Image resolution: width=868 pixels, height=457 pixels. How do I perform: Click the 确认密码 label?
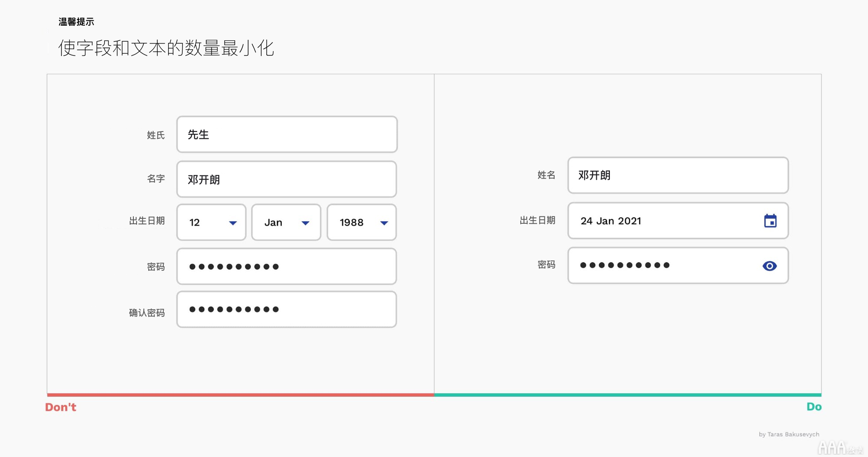coord(147,313)
